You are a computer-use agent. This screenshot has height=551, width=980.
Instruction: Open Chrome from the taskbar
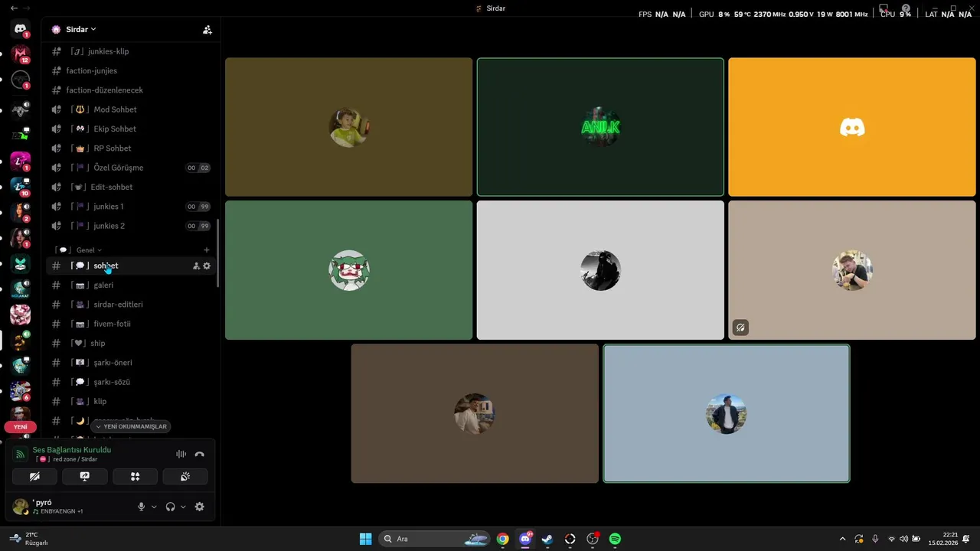pyautogui.click(x=502, y=539)
